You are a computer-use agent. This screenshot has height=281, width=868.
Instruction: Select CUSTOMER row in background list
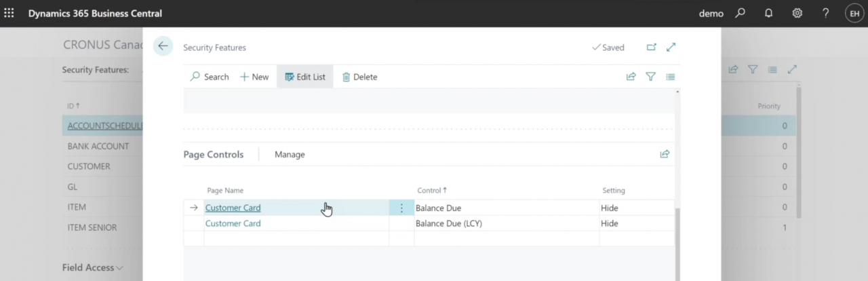[x=89, y=166]
